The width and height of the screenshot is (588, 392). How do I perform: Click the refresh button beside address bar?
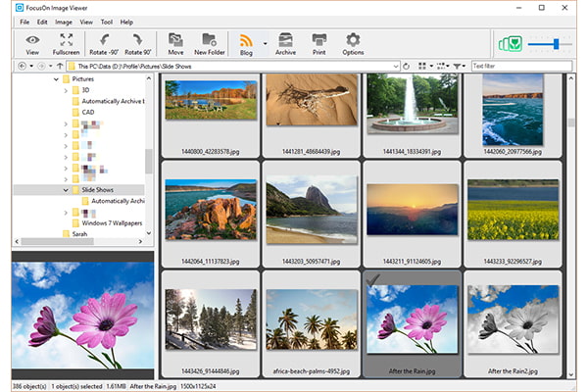[x=407, y=66]
